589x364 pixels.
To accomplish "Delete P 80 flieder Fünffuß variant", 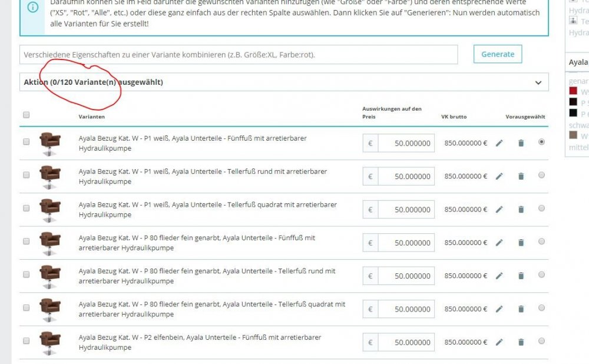I will (x=521, y=243).
